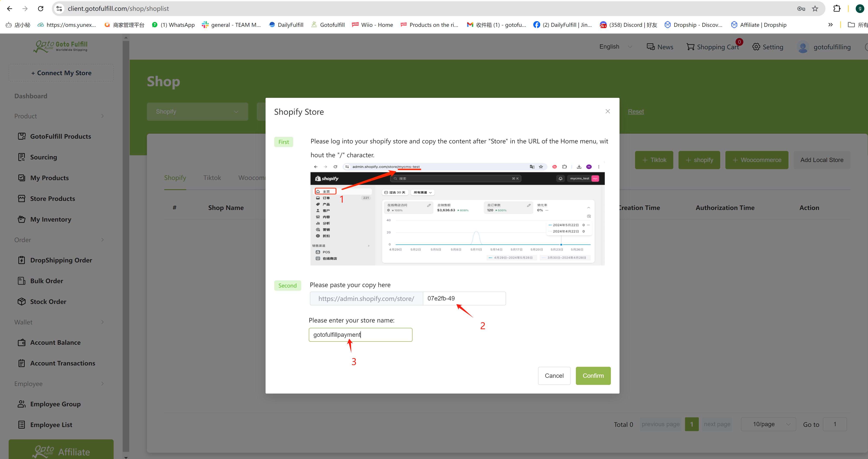The image size is (868, 459).
Task: Confirm the Shopify Store connection
Action: click(593, 375)
